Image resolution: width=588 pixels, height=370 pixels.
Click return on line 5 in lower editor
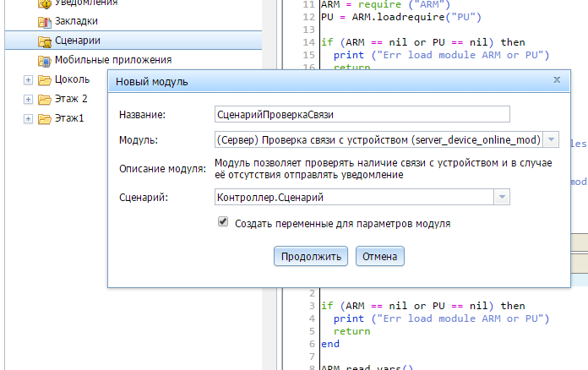(x=351, y=331)
